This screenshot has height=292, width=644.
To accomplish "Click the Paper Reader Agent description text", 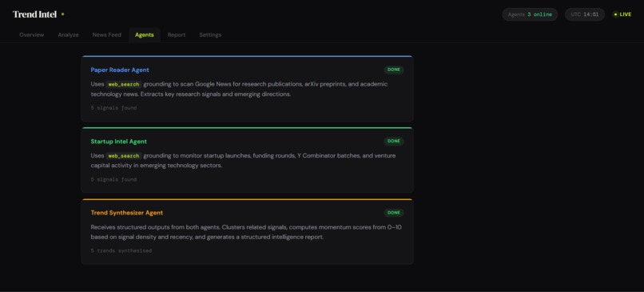I will (x=239, y=89).
